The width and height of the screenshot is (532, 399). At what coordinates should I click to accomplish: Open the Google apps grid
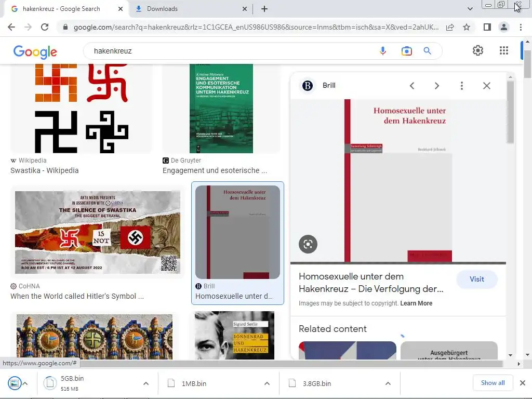pos(504,50)
